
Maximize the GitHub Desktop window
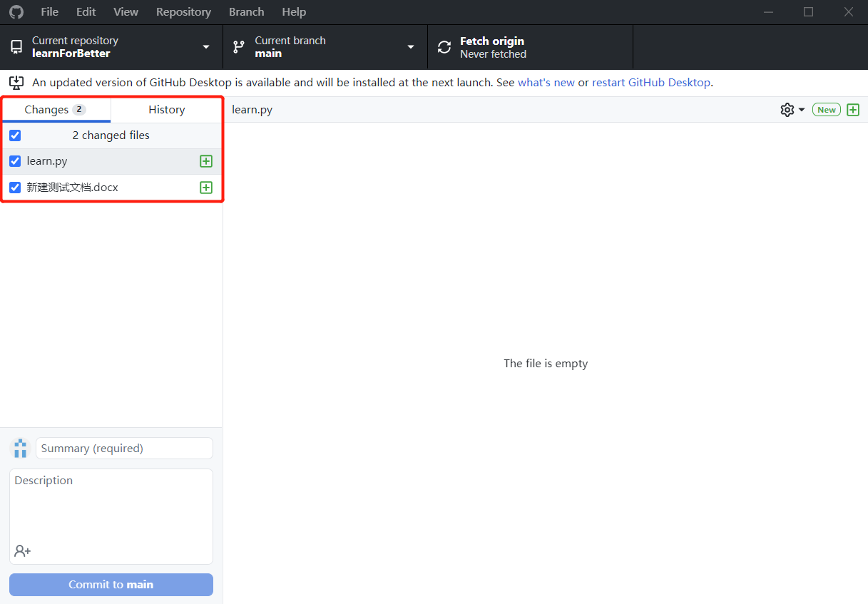tap(808, 12)
